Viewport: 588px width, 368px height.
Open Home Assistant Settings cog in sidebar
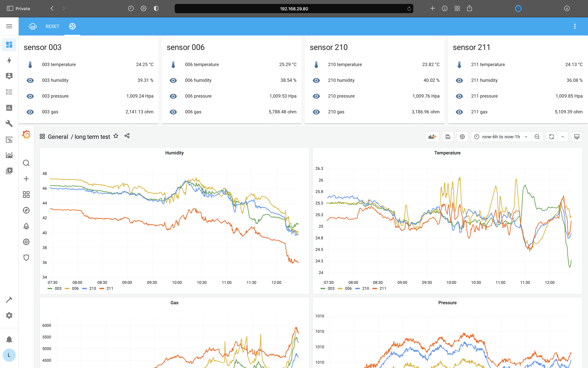coord(9,315)
